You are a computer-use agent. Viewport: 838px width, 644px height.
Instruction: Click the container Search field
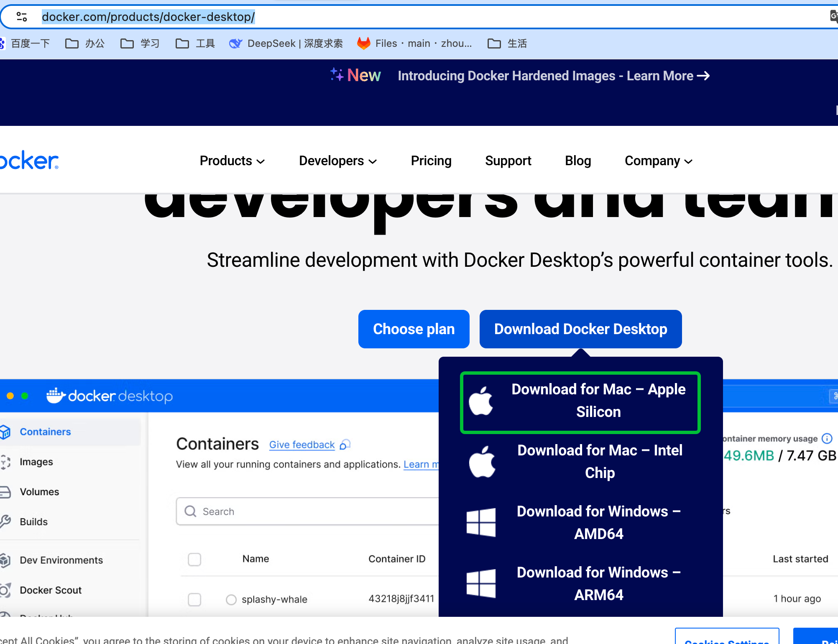coord(307,511)
